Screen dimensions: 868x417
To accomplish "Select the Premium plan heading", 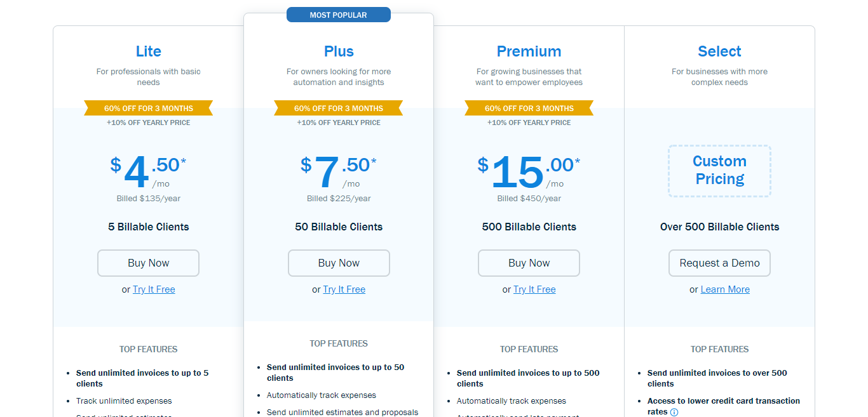I will click(529, 51).
